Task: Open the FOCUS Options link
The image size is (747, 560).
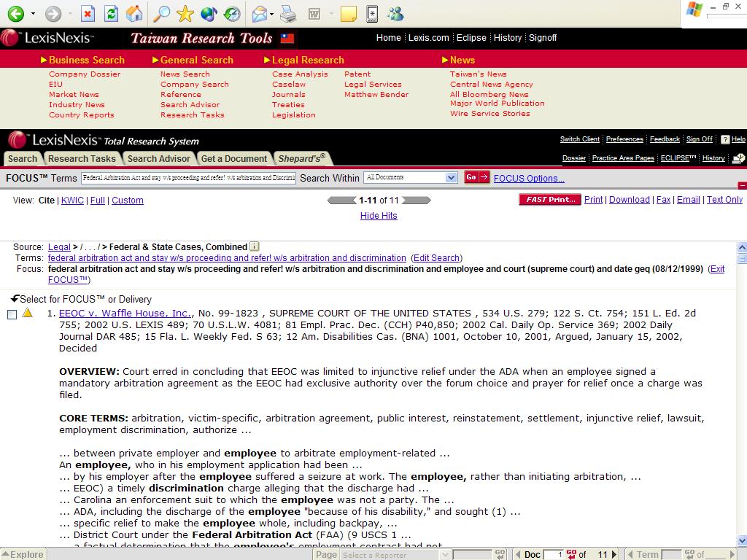Action: coord(529,179)
